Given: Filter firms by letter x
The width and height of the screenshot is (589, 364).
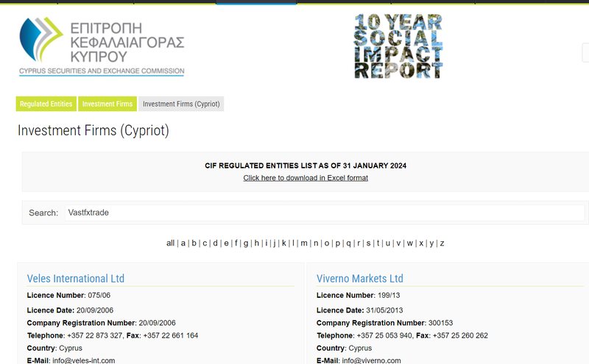Looking at the screenshot, I should 421,243.
